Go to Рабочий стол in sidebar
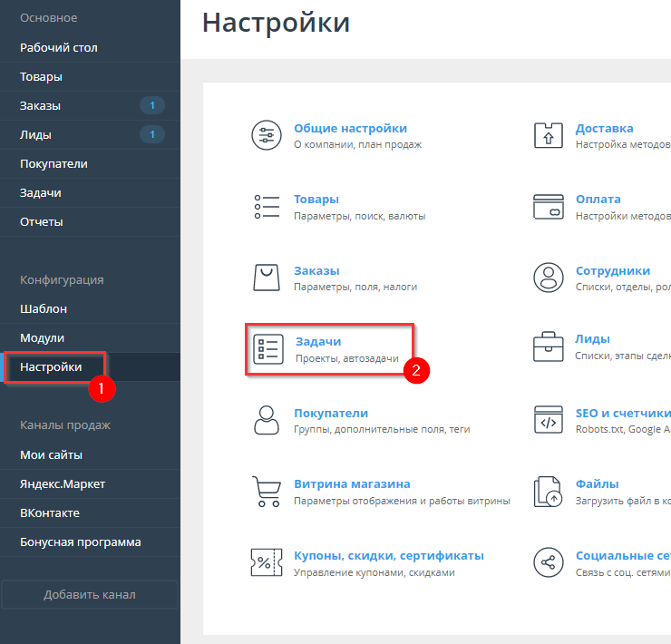The width and height of the screenshot is (671, 644). (59, 48)
